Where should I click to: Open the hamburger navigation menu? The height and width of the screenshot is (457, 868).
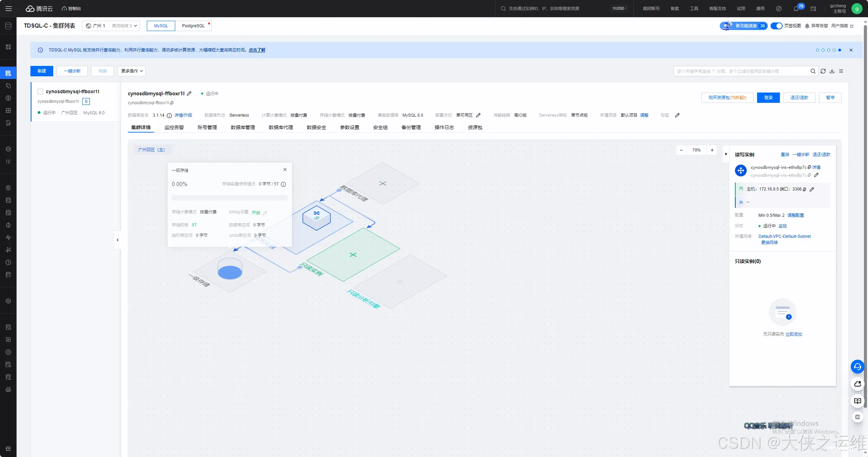8,9
